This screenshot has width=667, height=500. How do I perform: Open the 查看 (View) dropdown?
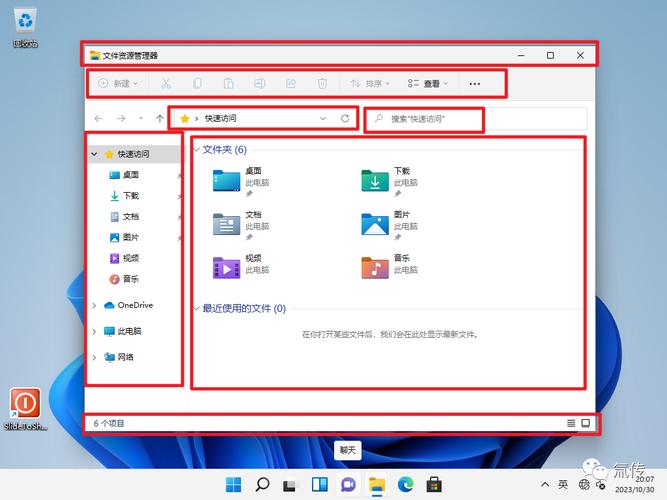point(428,83)
